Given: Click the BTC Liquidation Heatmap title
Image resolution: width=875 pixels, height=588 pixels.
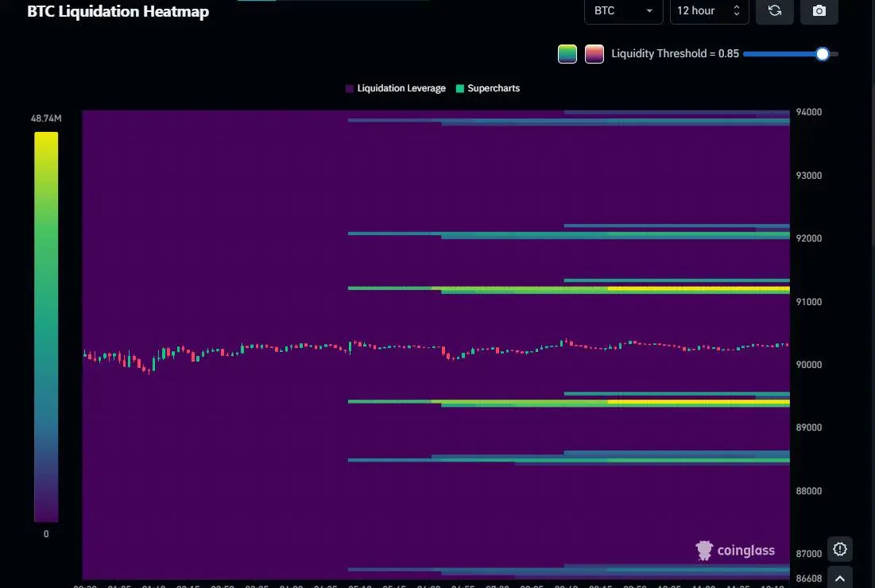Looking at the screenshot, I should tap(118, 11).
